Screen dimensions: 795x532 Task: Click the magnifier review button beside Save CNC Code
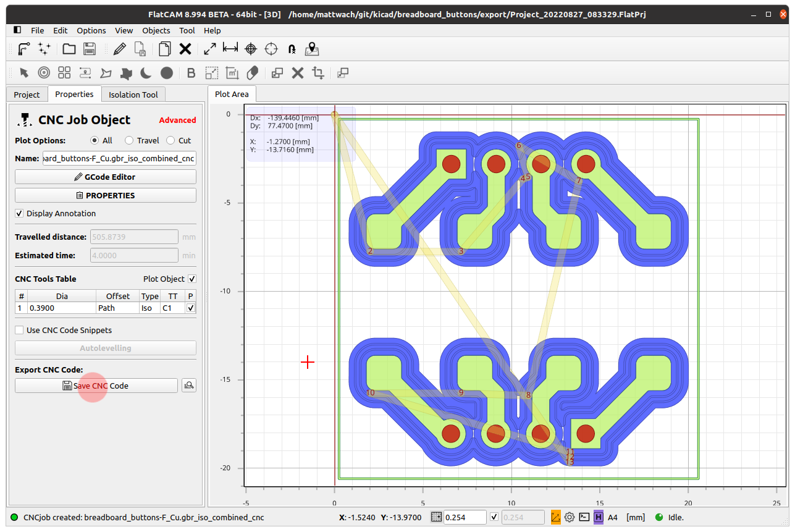[189, 386]
